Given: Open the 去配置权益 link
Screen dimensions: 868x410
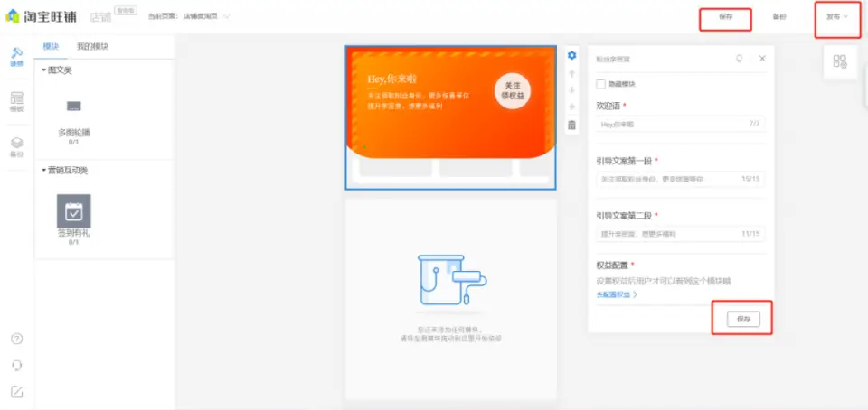Looking at the screenshot, I should click(x=617, y=295).
